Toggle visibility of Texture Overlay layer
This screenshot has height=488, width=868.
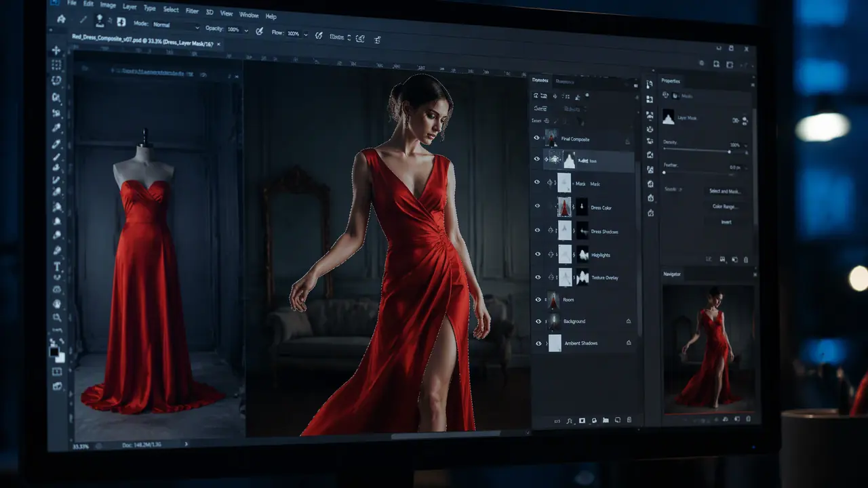(538, 277)
